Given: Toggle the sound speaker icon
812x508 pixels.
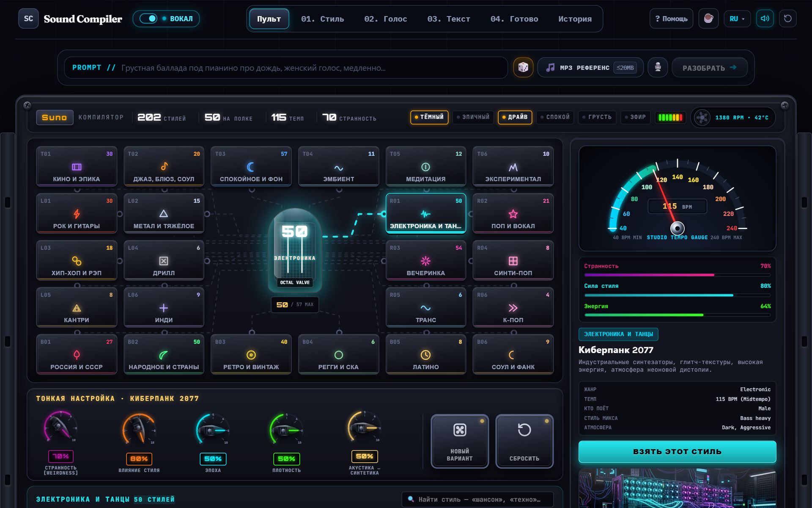Looking at the screenshot, I should [x=765, y=19].
